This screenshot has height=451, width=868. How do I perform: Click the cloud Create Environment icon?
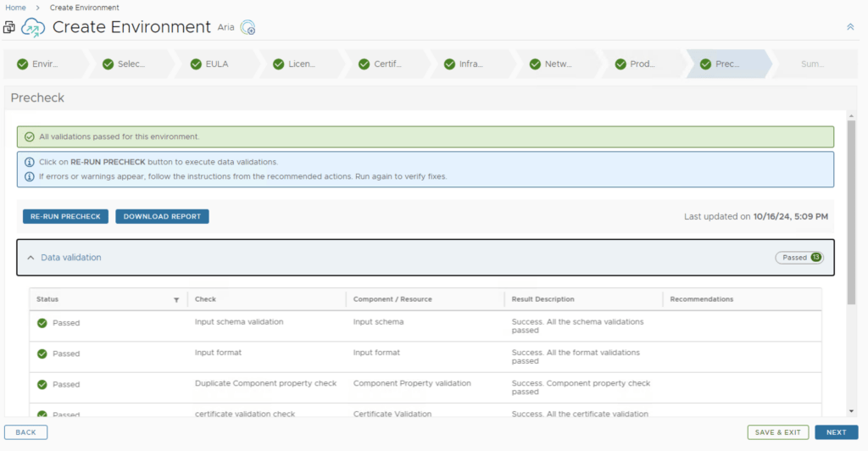tap(33, 28)
